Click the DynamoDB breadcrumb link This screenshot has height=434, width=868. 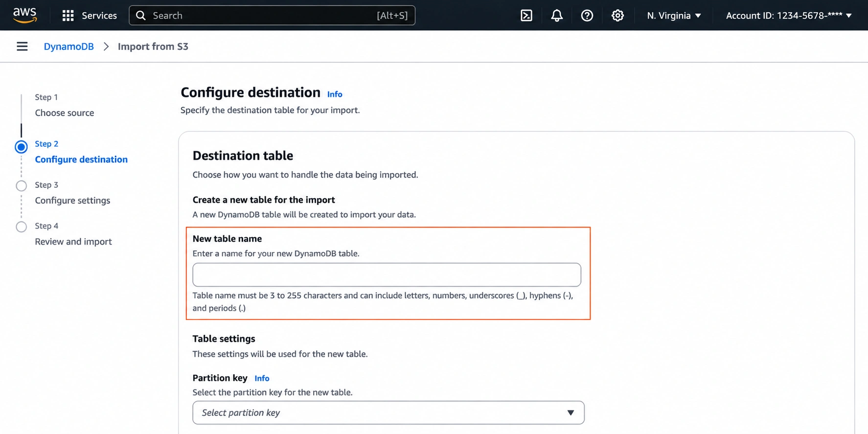69,46
